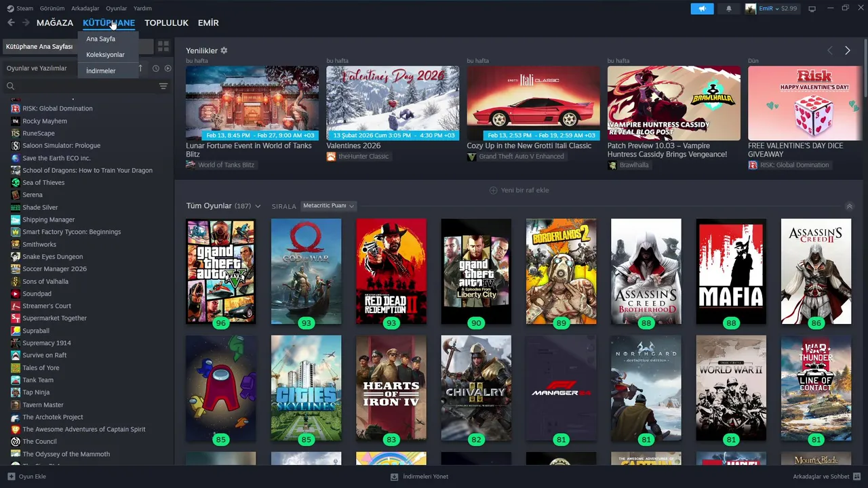Open advanced filter options icon
868x488 pixels.
pos(163,86)
